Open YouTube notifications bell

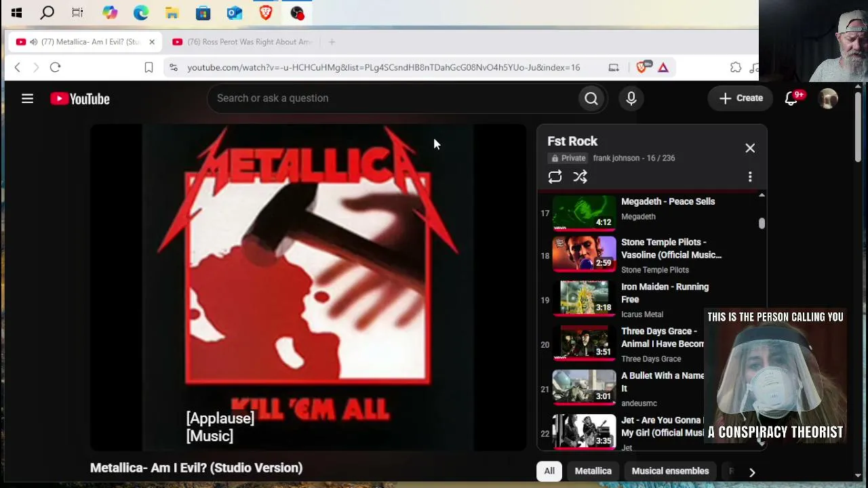[791, 98]
